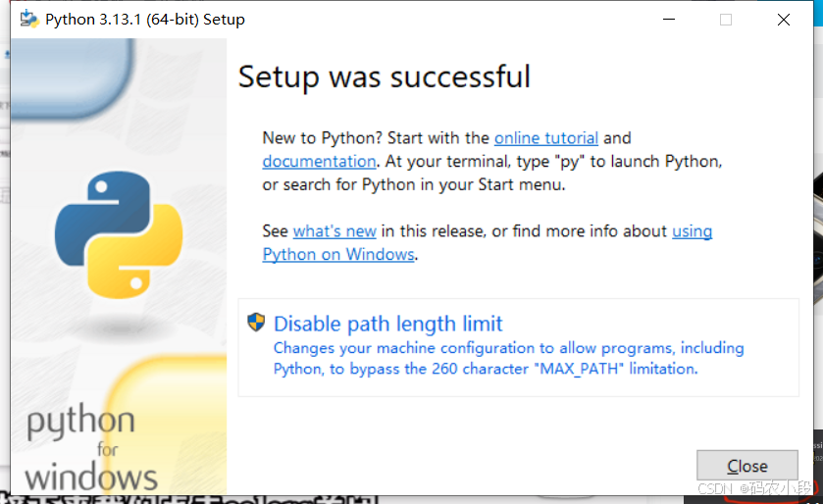Click the 'python for windows' text

91,449
